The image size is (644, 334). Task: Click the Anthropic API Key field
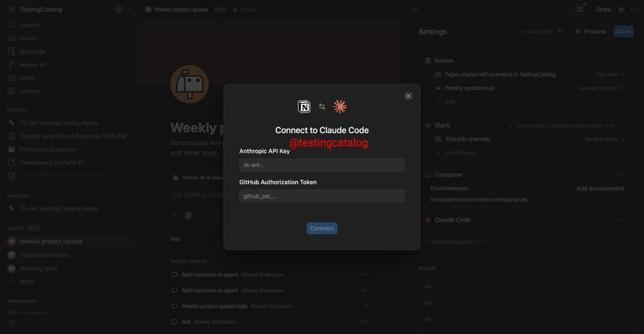coord(321,165)
